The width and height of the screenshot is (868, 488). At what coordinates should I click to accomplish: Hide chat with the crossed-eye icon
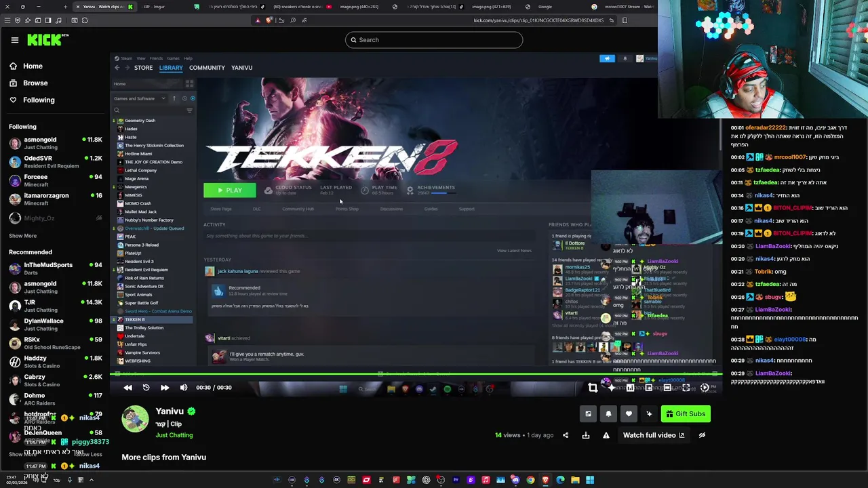coord(702,435)
